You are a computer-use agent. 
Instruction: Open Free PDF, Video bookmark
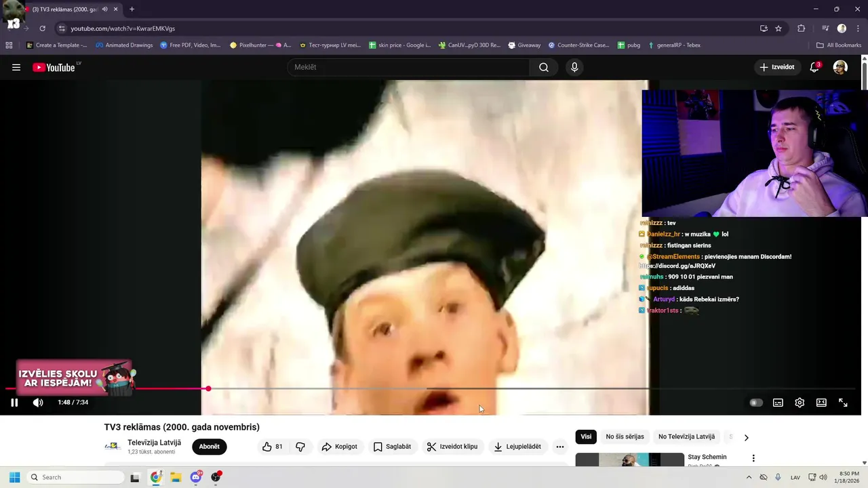click(x=191, y=45)
